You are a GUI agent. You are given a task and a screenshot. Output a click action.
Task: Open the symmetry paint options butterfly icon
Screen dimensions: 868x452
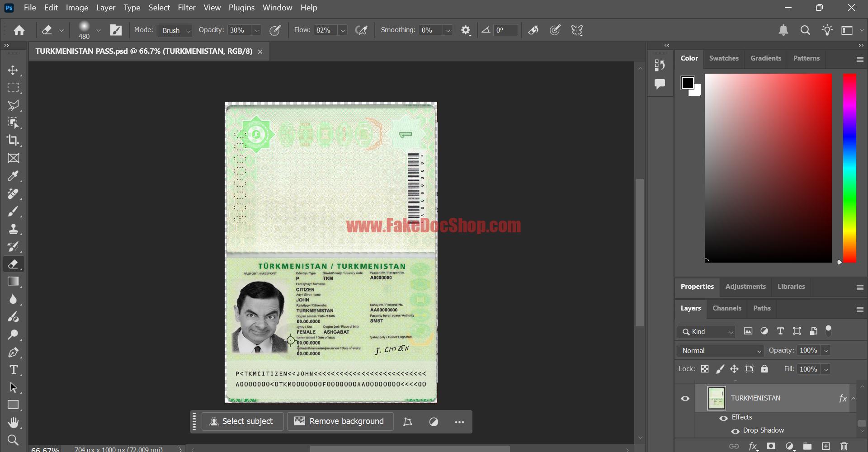click(x=577, y=30)
